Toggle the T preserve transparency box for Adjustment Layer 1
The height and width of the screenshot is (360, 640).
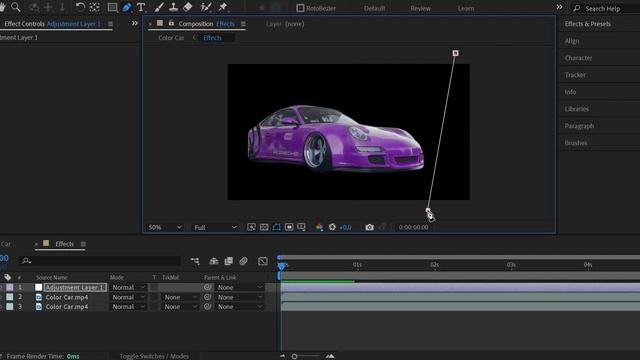154,287
